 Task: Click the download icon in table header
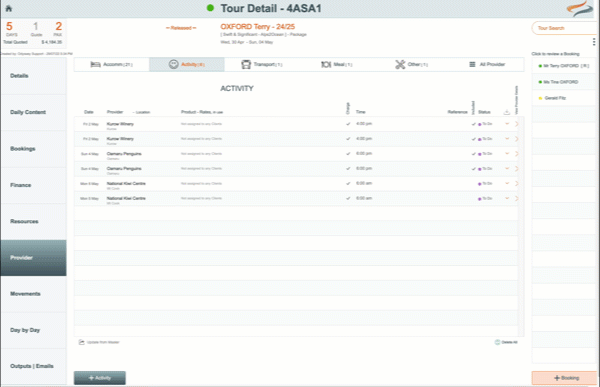point(506,112)
